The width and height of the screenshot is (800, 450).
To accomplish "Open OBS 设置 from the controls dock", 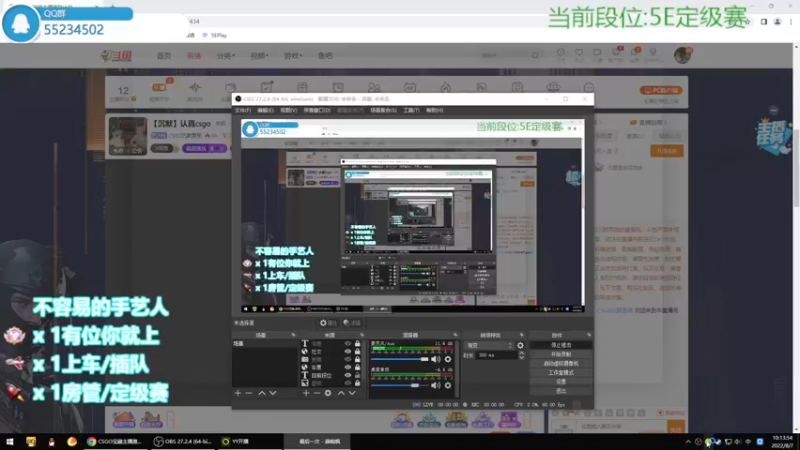I will [x=561, y=382].
